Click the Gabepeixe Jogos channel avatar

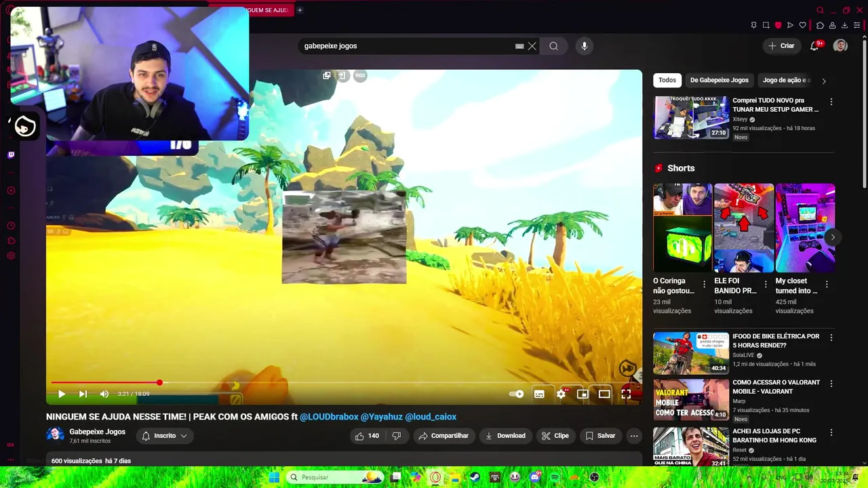55,435
